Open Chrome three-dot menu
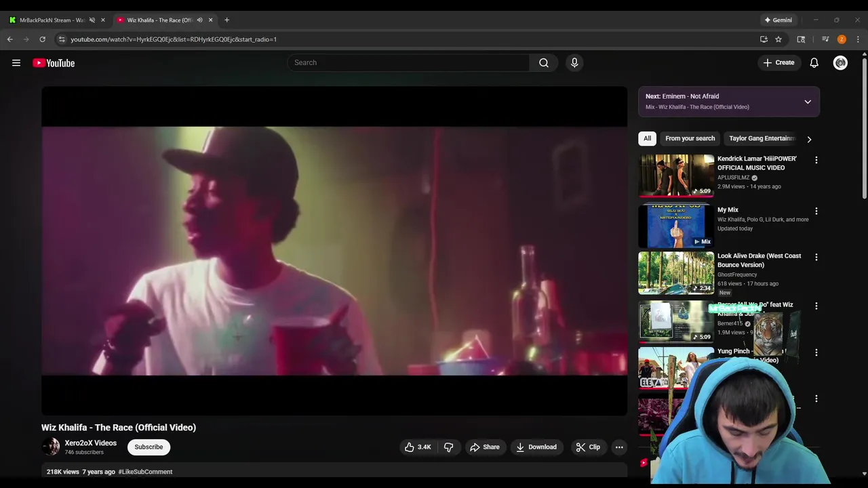 pos(858,39)
